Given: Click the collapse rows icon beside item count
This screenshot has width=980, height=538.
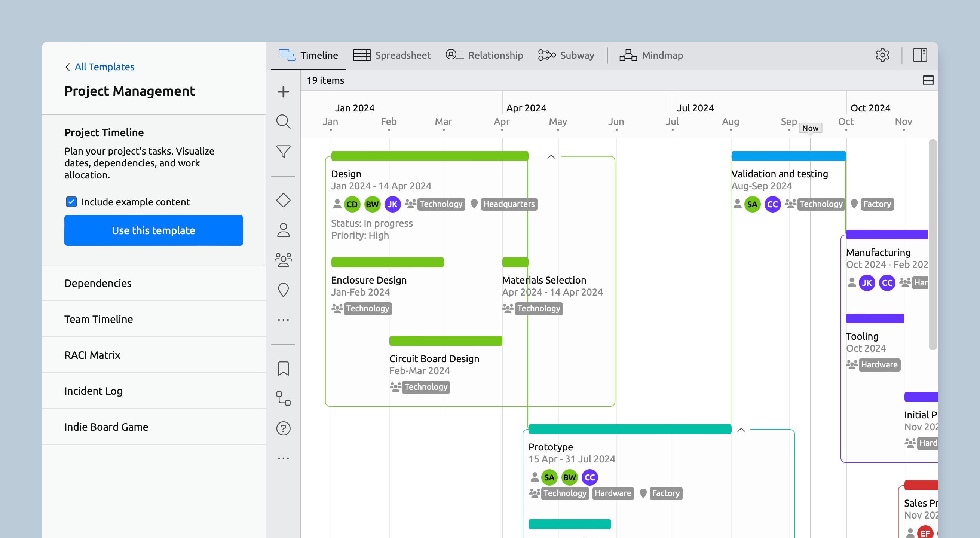Looking at the screenshot, I should [x=928, y=80].
